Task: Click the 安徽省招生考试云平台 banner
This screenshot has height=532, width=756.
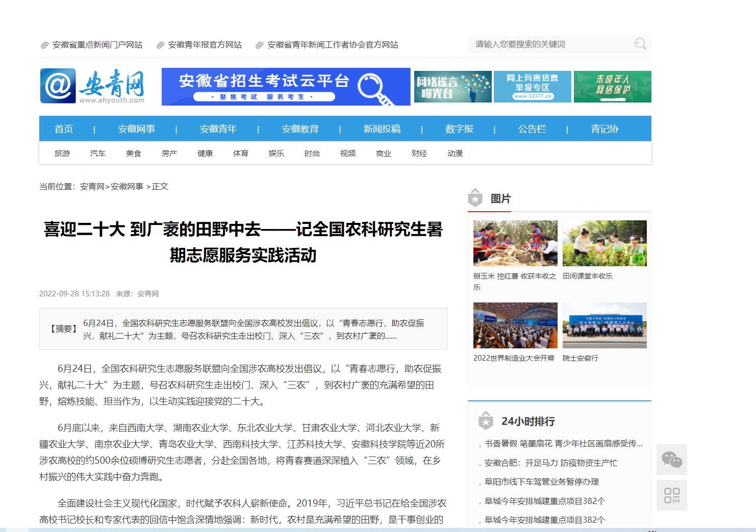Action: pyautogui.click(x=286, y=87)
